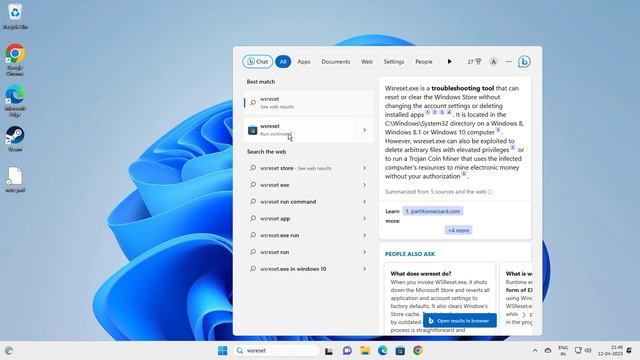Click Open results in browser button
The width and height of the screenshot is (640, 360).
460,320
